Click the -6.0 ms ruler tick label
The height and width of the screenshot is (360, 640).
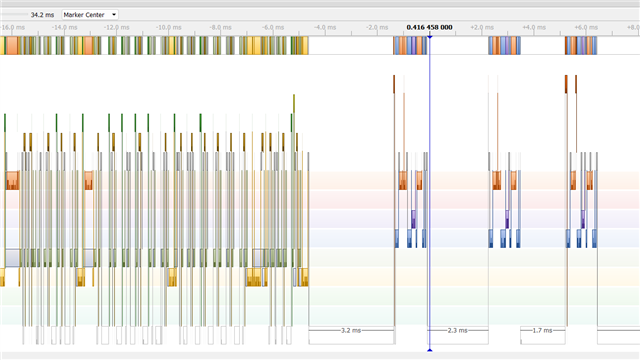pyautogui.click(x=273, y=27)
